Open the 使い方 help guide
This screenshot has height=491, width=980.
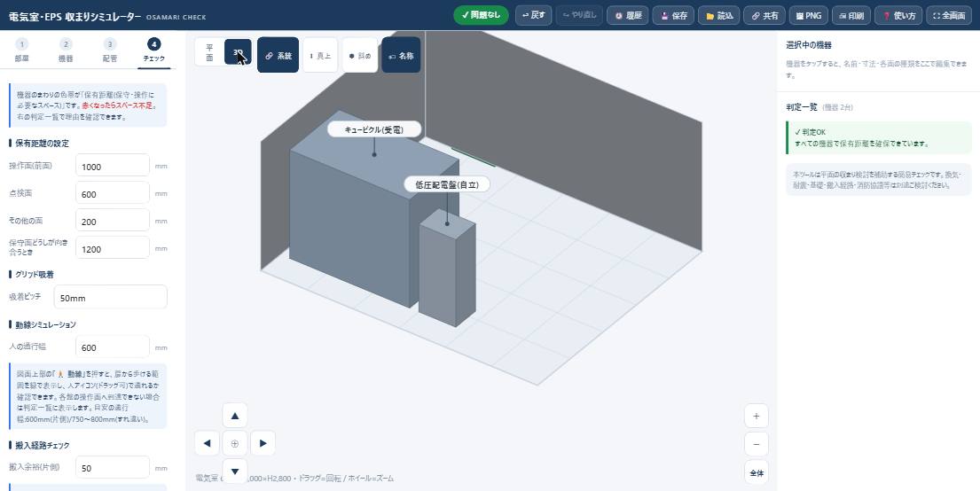(898, 16)
